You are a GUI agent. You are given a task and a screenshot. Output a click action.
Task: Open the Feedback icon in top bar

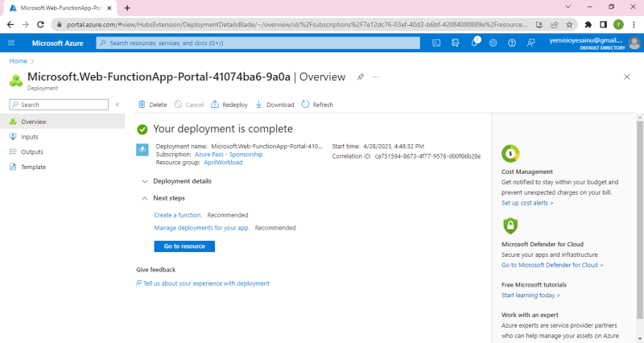(x=530, y=43)
